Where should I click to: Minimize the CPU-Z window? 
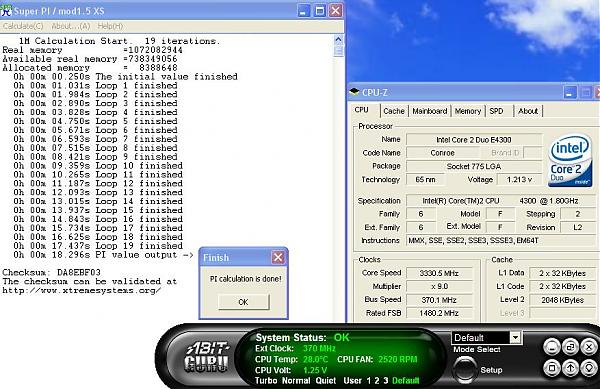click(570, 93)
